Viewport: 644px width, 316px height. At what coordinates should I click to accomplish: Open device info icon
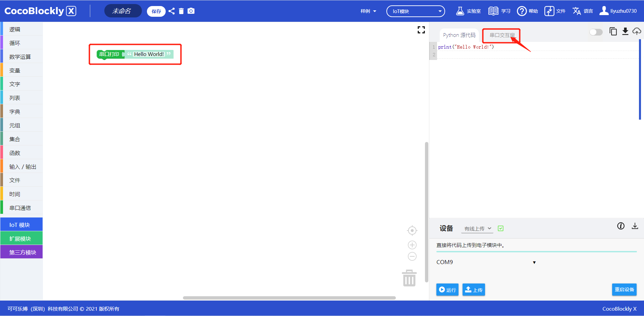click(621, 226)
